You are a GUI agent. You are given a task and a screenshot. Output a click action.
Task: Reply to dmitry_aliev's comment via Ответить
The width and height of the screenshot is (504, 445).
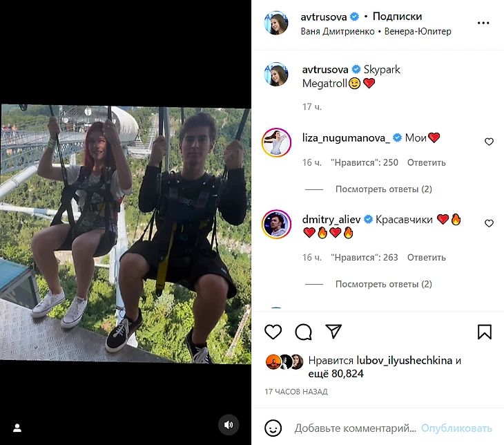click(426, 258)
